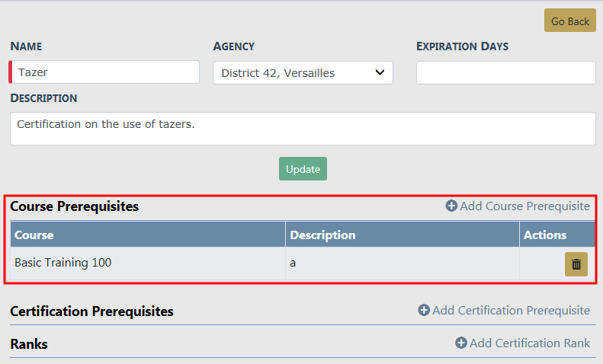The width and height of the screenshot is (603, 364).
Task: Click plus icon beside Add Certification Rank
Action: [x=460, y=343]
